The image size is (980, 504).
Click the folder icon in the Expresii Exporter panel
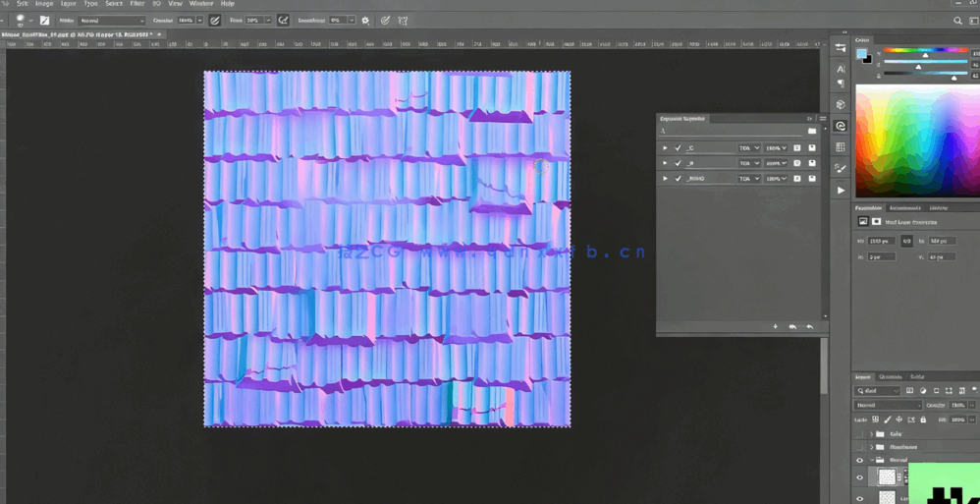811,131
